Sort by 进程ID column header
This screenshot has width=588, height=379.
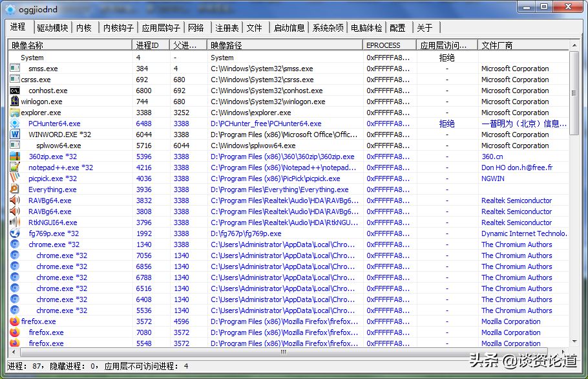tap(151, 45)
